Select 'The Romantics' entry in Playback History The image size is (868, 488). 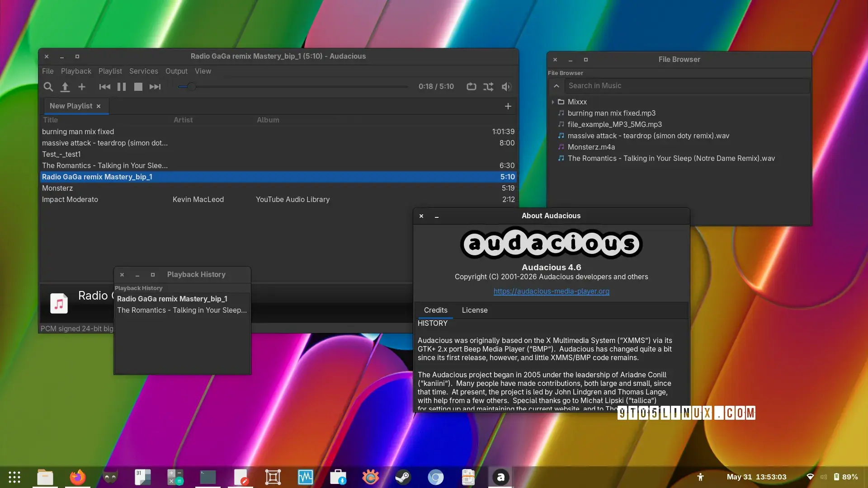pos(182,310)
